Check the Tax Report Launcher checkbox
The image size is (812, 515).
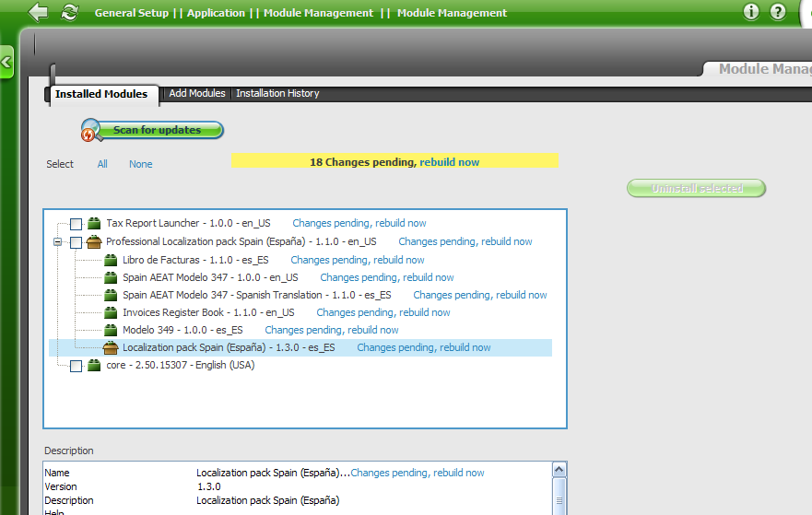tap(76, 224)
